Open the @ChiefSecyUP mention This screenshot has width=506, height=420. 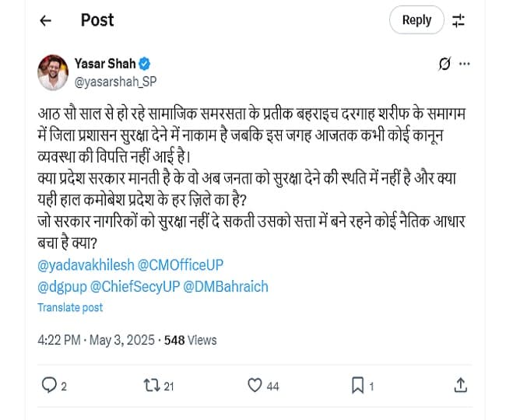[133, 286]
